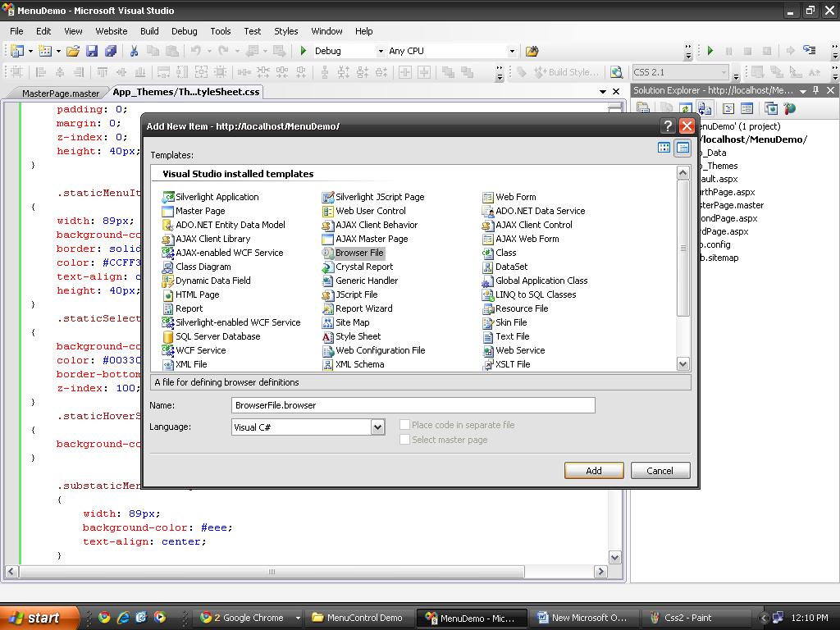Refresh the Solution Explorer tree
Image resolution: width=840 pixels, height=630 pixels.
coord(685,109)
